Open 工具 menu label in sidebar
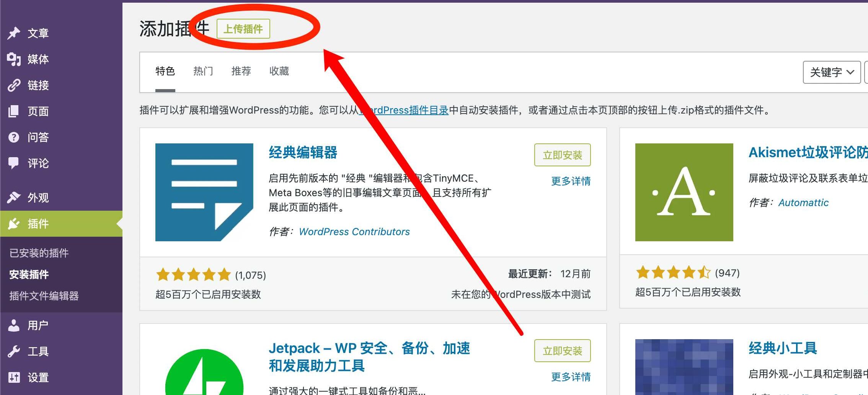 point(38,351)
